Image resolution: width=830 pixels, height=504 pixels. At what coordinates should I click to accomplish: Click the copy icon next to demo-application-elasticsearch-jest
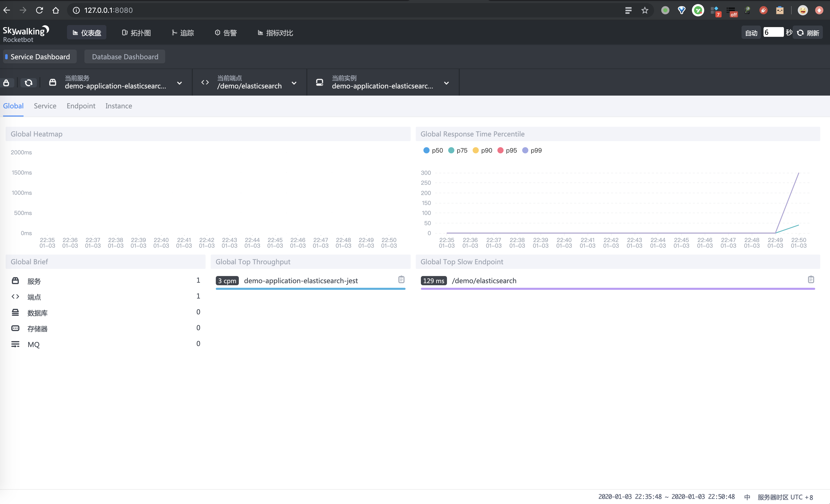(402, 280)
